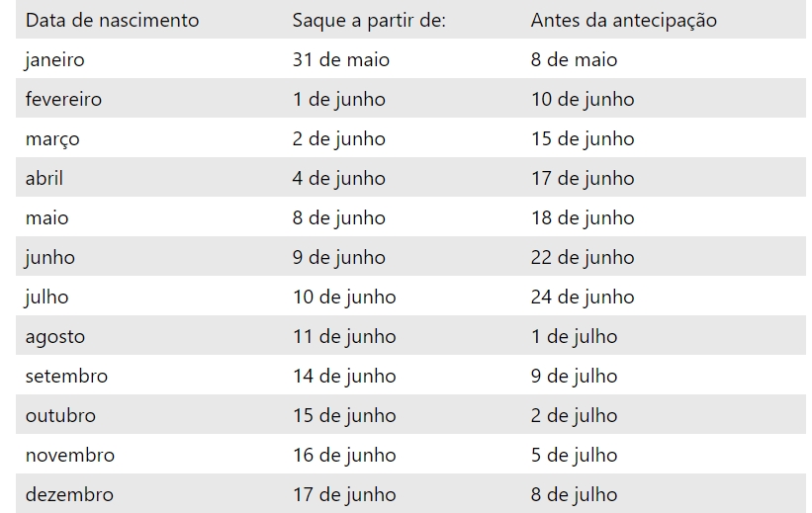Select the "24 de junho" cell
812x513 pixels.
coord(583,297)
